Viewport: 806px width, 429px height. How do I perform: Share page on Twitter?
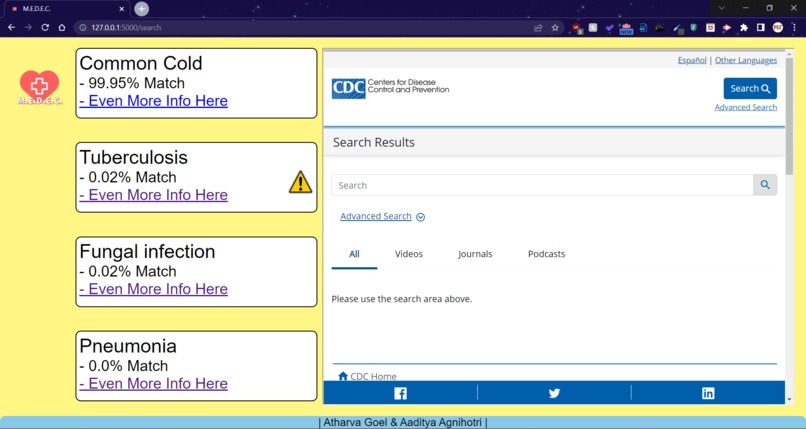point(554,394)
